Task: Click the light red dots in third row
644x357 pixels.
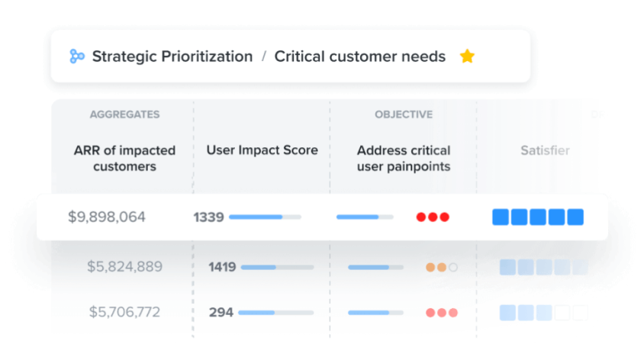Action: pos(442,313)
